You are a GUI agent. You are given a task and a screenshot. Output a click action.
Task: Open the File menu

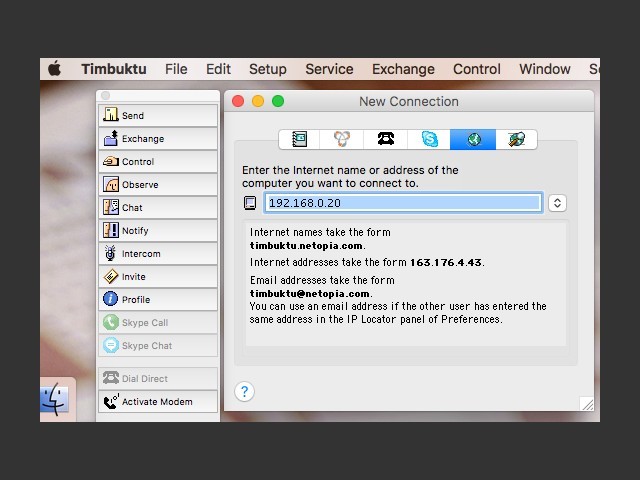click(x=176, y=69)
